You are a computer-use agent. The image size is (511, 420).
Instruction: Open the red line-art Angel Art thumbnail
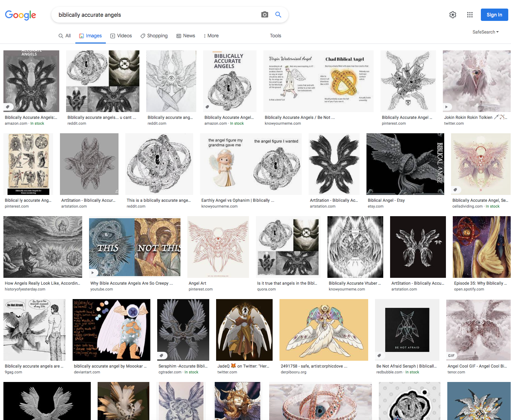pyautogui.click(x=218, y=247)
